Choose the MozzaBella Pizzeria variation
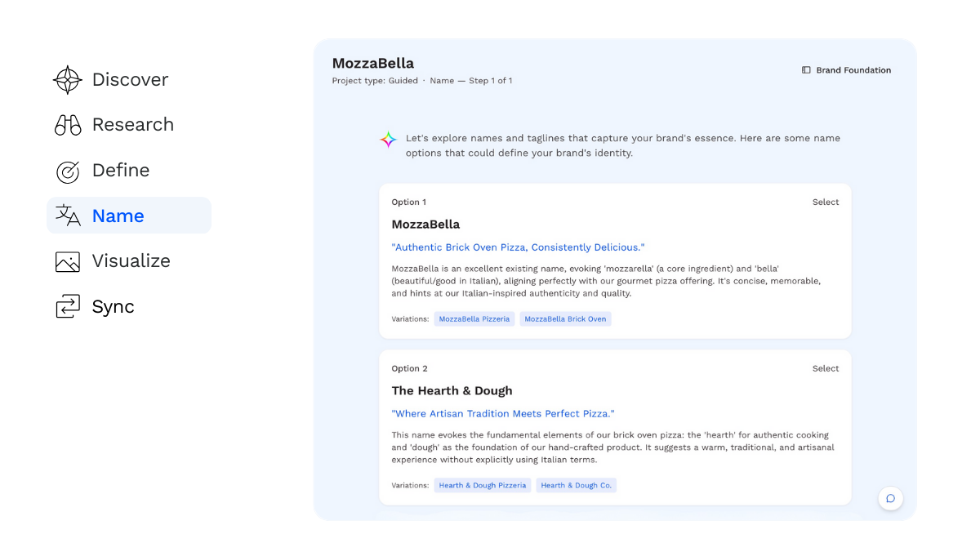Viewport: 980px width, 543px height. [x=474, y=319]
